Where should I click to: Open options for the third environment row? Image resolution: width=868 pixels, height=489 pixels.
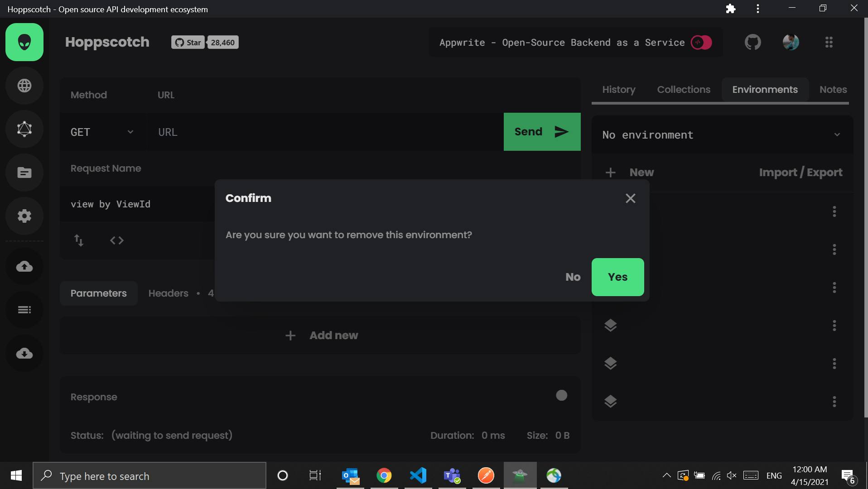pyautogui.click(x=834, y=288)
